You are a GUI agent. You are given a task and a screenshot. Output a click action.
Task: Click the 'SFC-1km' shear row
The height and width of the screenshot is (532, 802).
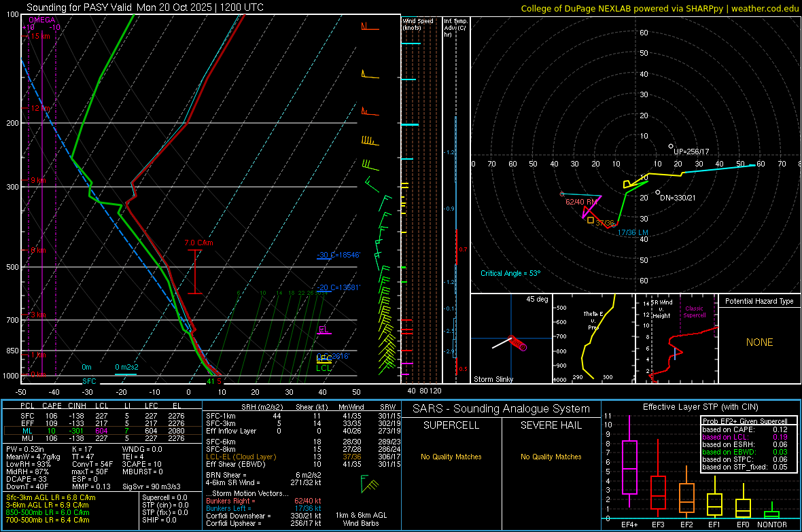pos(303,416)
